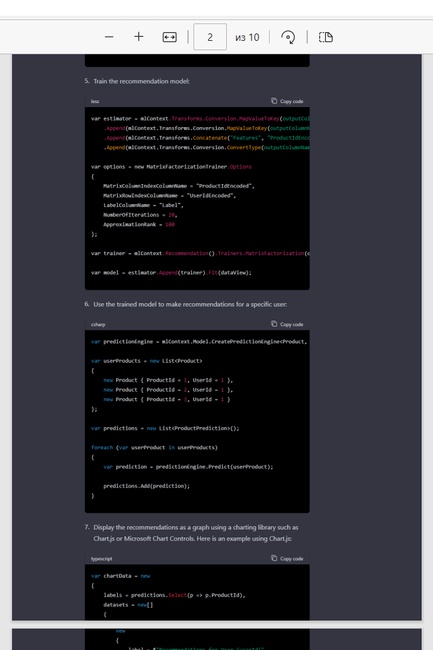Click the 'less' language label
The height and width of the screenshot is (650, 433).
click(x=95, y=101)
